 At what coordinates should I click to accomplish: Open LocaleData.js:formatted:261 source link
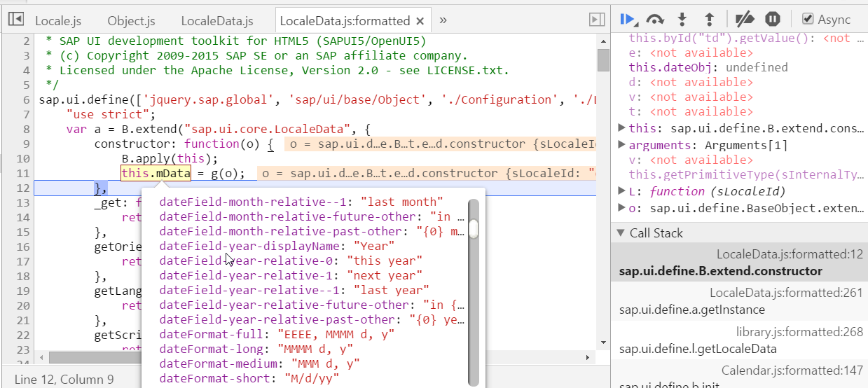(x=786, y=293)
